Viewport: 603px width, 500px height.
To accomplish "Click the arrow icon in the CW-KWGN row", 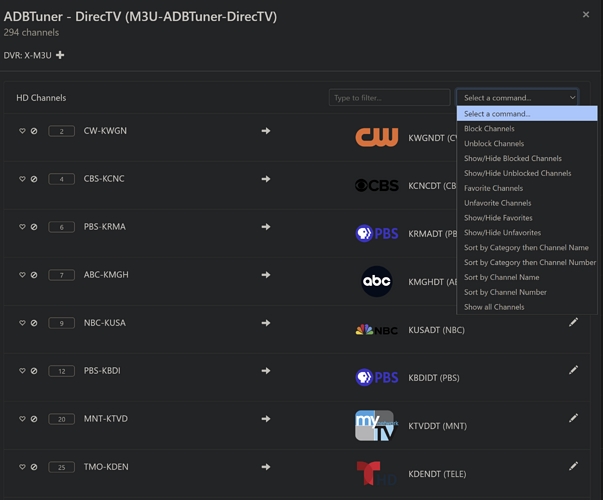I will tap(266, 131).
